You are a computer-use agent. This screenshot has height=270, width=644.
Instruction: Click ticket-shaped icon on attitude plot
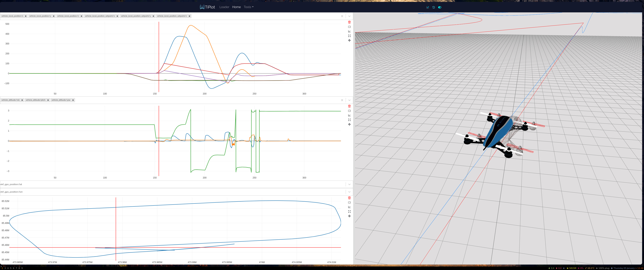point(349,111)
